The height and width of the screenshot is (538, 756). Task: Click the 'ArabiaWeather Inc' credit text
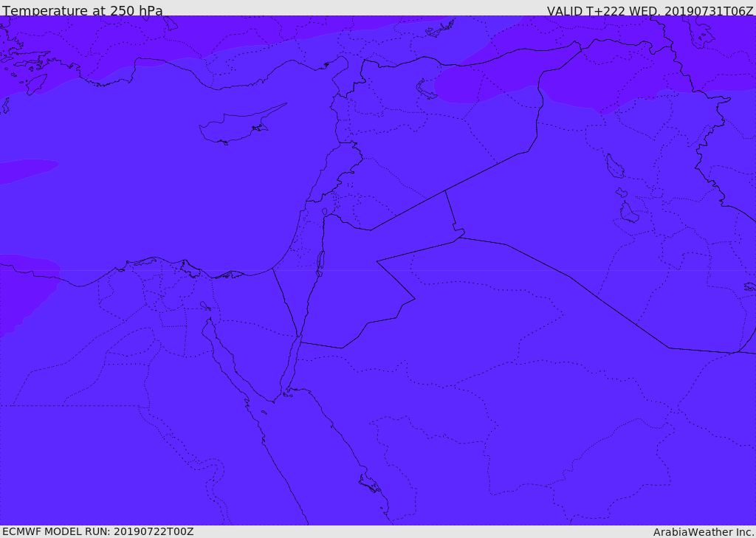click(704, 532)
